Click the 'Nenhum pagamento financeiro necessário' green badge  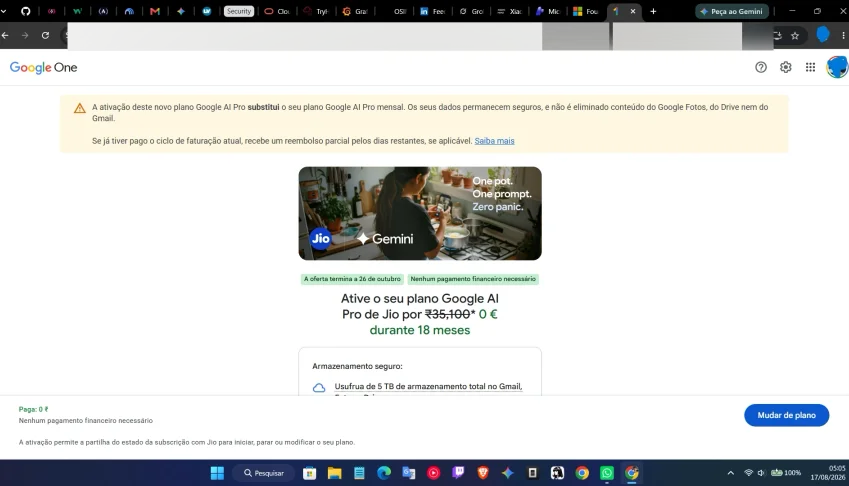pyautogui.click(x=473, y=279)
